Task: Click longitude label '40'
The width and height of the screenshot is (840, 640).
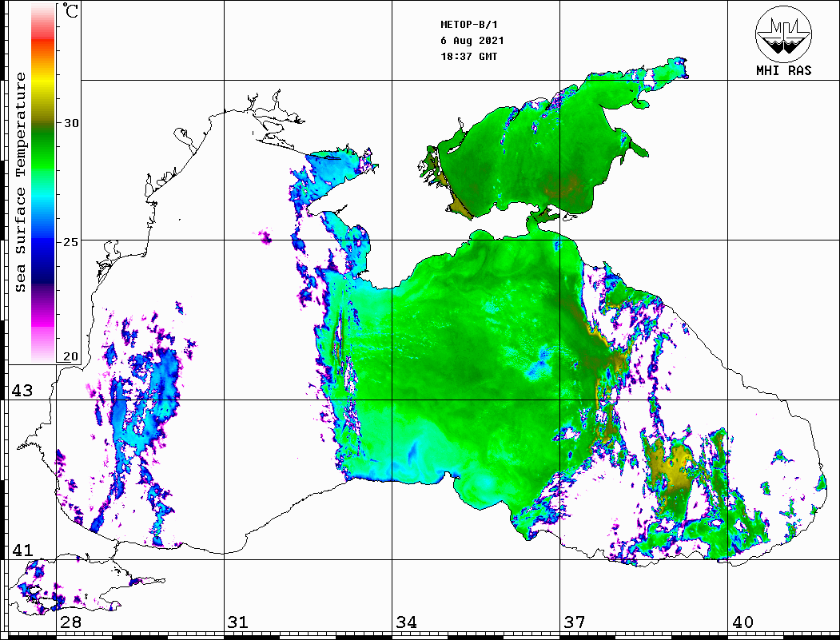Action: (x=742, y=622)
